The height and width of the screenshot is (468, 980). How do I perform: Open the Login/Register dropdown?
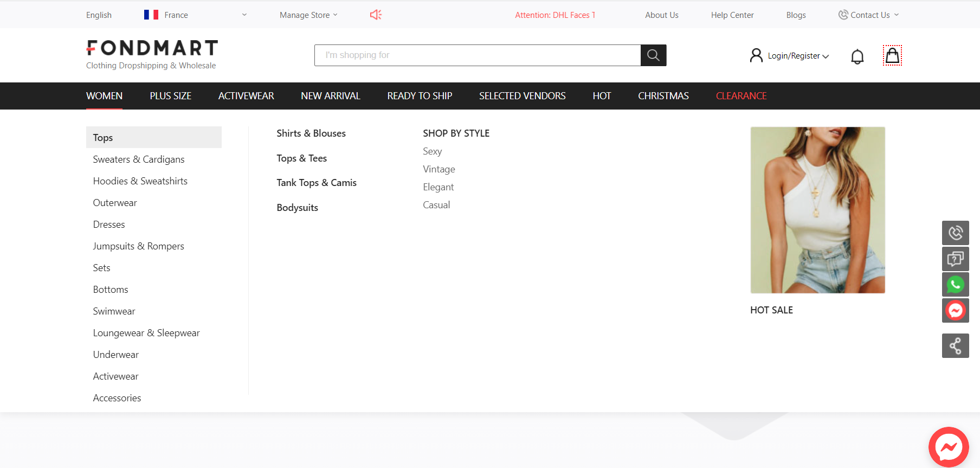(x=797, y=56)
